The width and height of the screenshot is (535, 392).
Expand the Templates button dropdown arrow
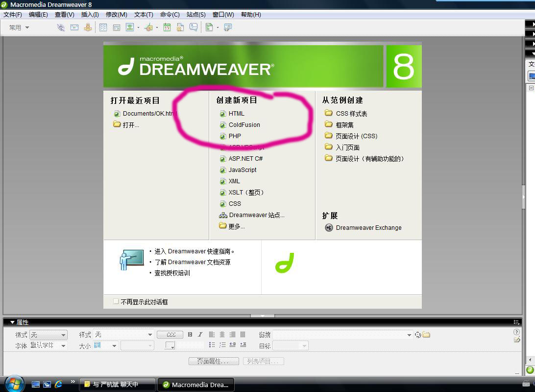pos(218,27)
